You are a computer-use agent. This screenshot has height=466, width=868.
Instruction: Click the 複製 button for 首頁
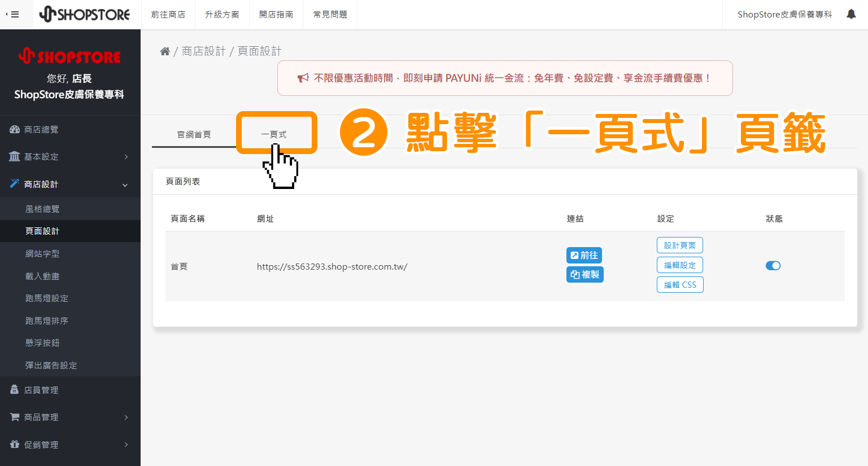coord(585,275)
